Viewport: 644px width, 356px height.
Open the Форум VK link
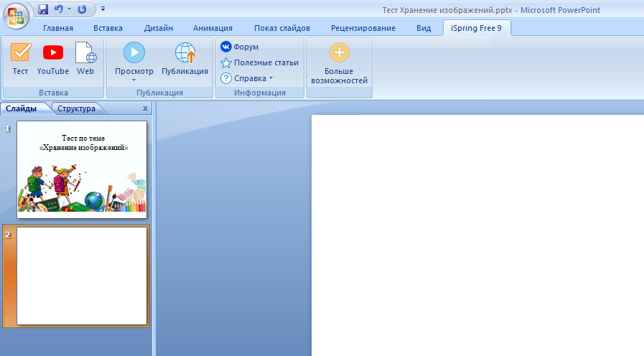tap(240, 47)
